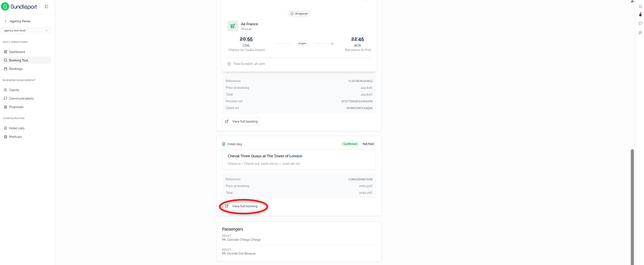The height and width of the screenshot is (265, 644).
Task: Click the Air France plane icon
Action: click(x=233, y=26)
